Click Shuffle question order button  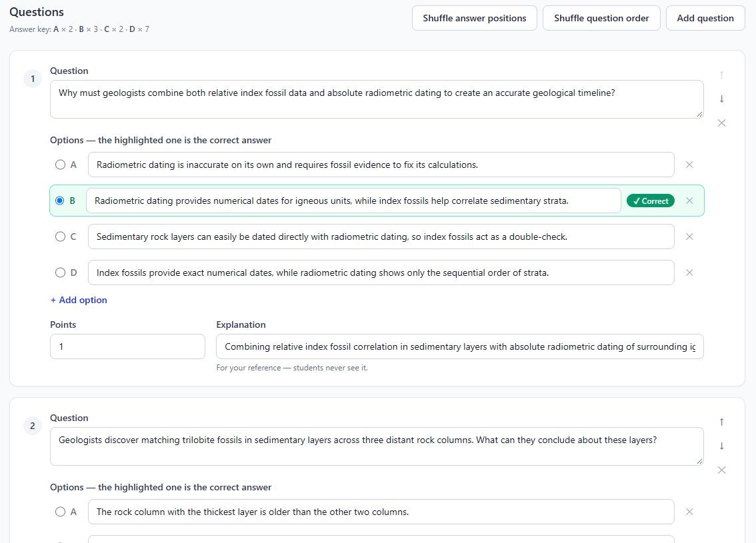pyautogui.click(x=601, y=18)
